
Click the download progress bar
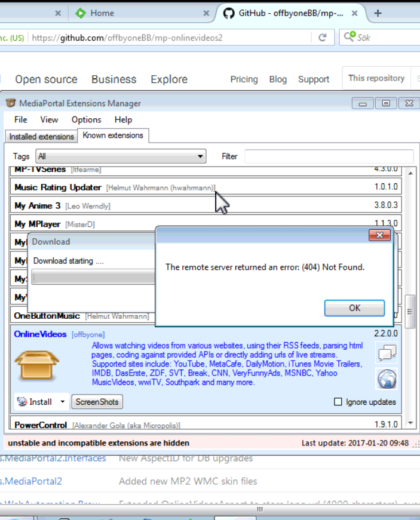94,277
